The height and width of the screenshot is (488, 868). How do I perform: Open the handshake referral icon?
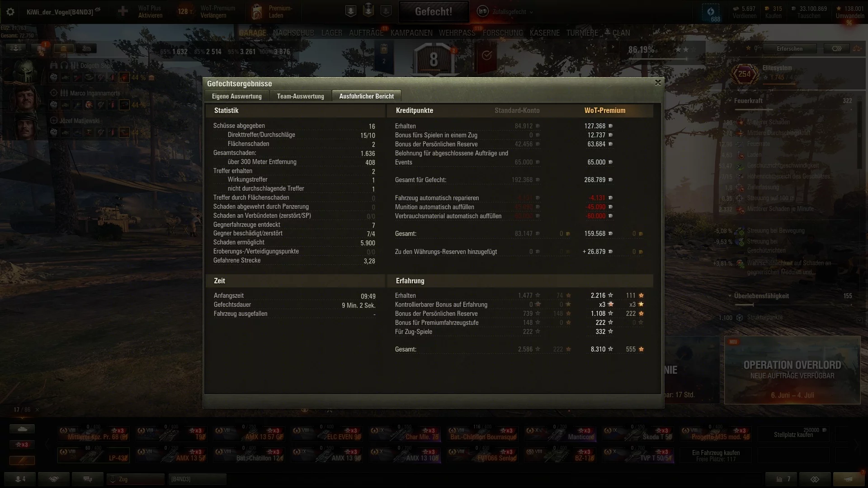54,479
